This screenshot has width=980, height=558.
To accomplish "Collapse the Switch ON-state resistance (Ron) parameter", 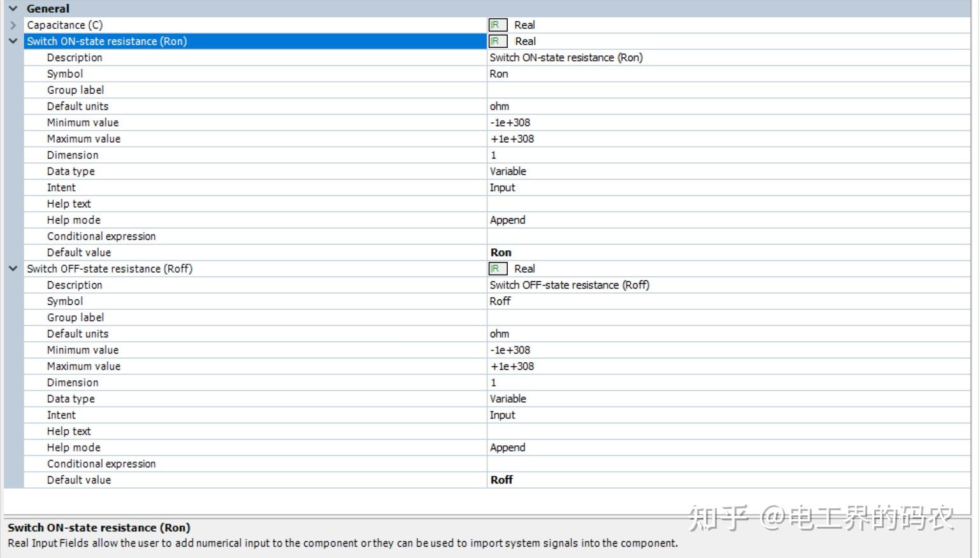I will 13,41.
